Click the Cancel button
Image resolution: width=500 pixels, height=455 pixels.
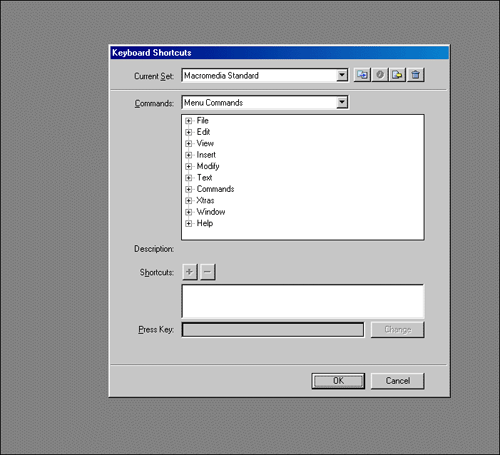(x=397, y=381)
